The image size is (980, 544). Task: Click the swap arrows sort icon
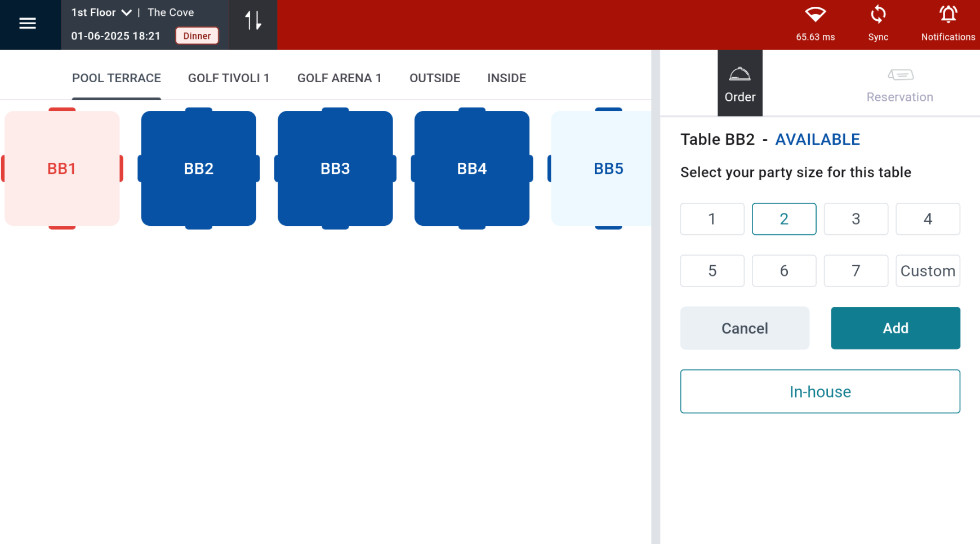click(253, 21)
